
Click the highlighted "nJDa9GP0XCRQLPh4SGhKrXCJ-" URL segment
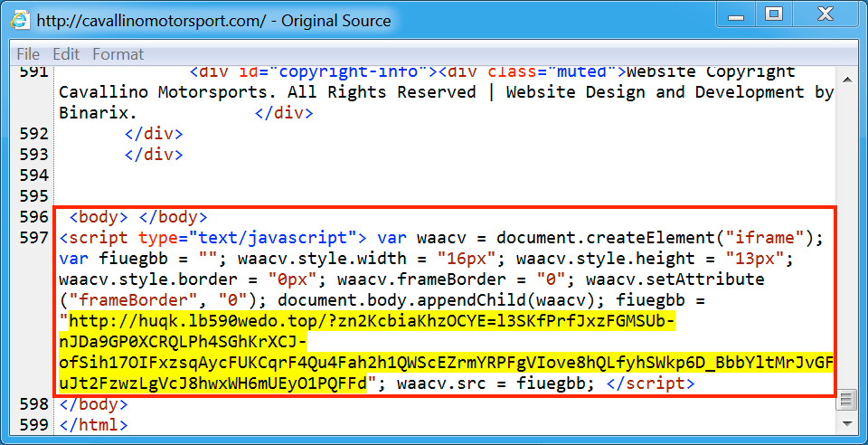(x=183, y=343)
